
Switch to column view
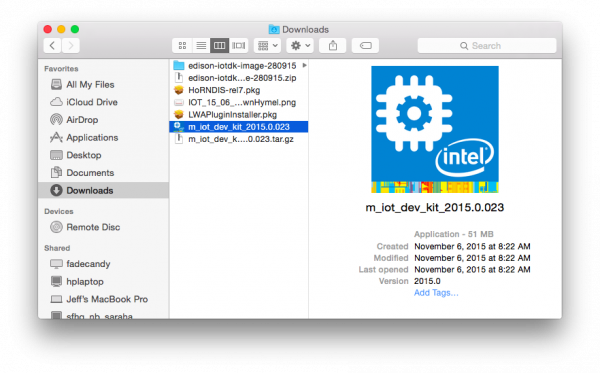220,46
